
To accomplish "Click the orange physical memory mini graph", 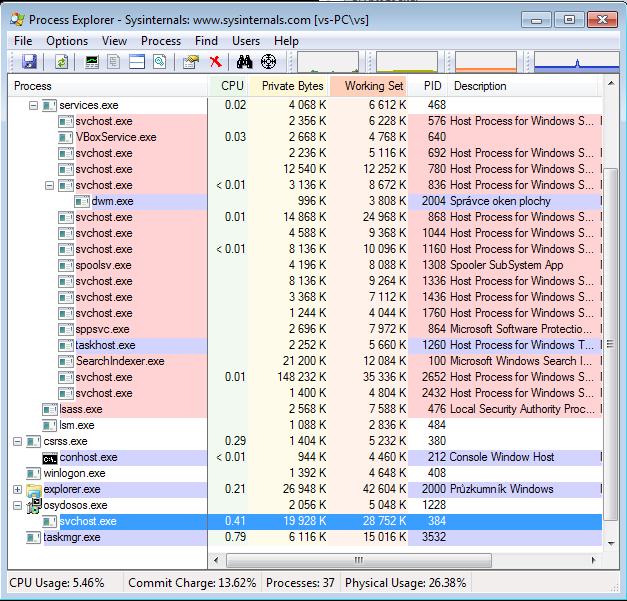I will tap(486, 62).
